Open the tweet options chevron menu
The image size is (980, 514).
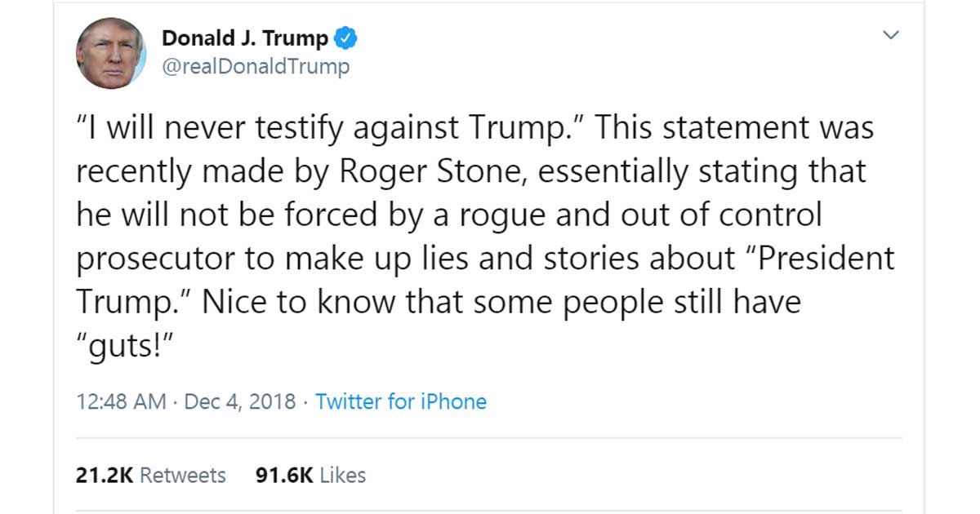coord(891,35)
